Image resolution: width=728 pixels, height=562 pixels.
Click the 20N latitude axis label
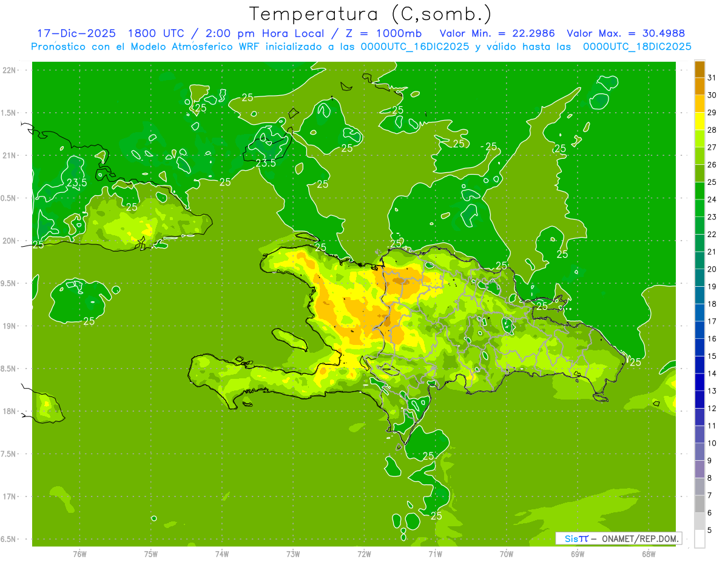pyautogui.click(x=8, y=241)
